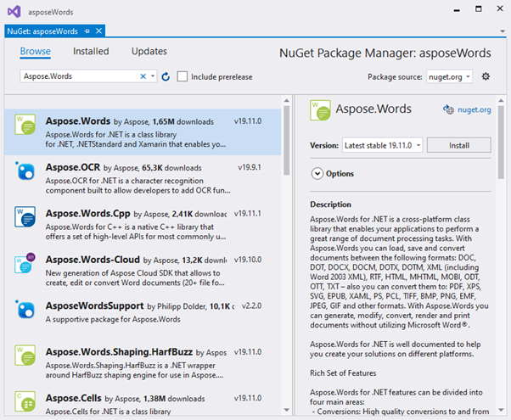Click the Aspose.Words.Cpp package icon

(25, 216)
